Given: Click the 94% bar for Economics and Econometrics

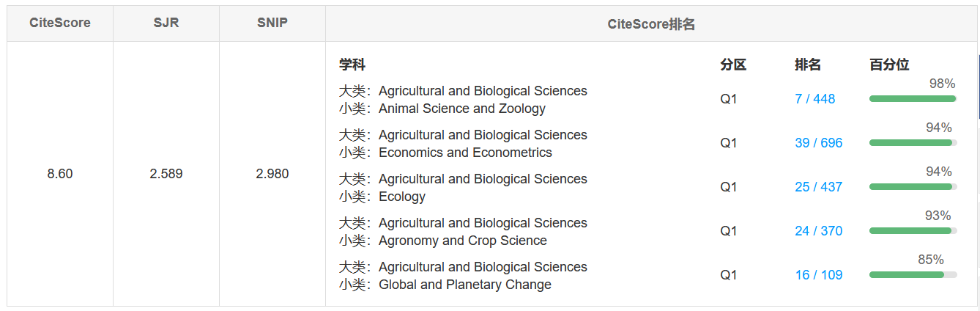Looking at the screenshot, I should [913, 142].
